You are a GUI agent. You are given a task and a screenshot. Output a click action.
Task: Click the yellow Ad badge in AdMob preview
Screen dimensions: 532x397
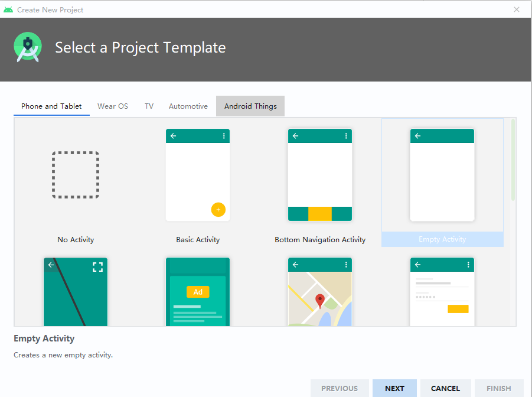pyautogui.click(x=198, y=292)
